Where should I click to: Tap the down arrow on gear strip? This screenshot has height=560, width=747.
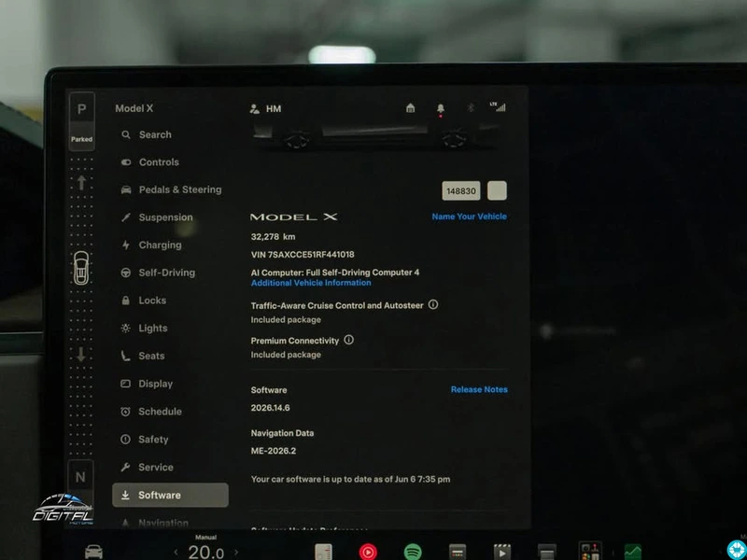(81, 354)
